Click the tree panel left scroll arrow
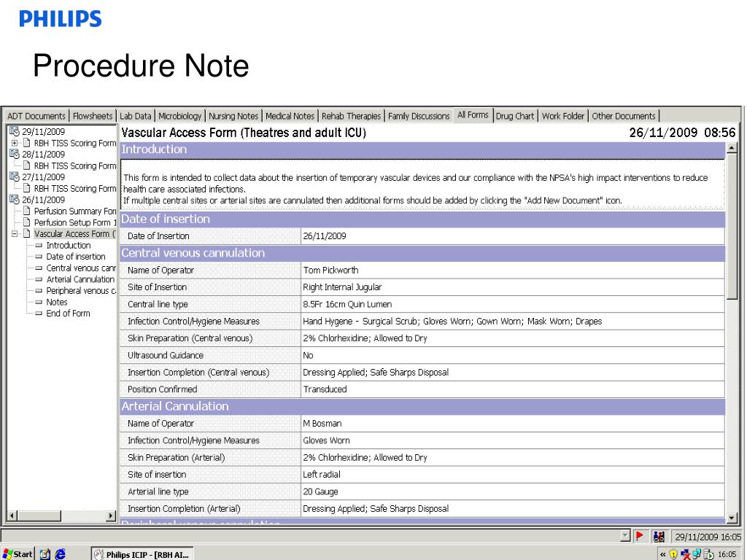 [12, 516]
